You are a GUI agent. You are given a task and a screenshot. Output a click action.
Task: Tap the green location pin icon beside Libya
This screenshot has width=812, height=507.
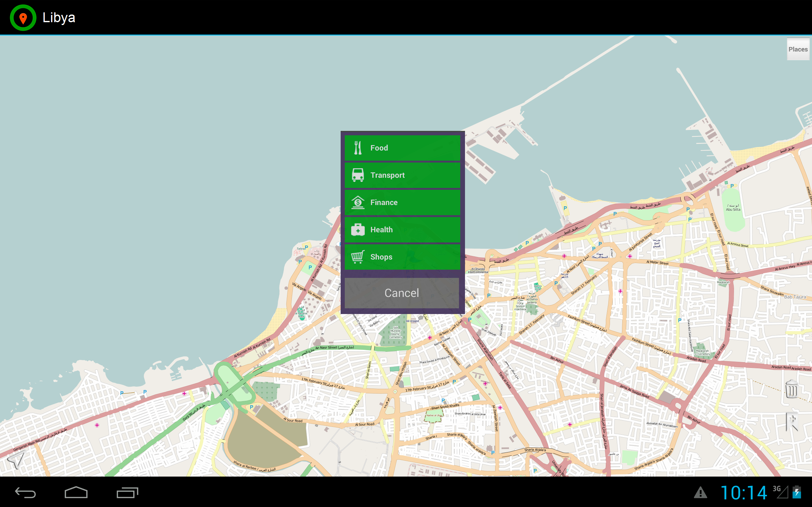pyautogui.click(x=23, y=17)
